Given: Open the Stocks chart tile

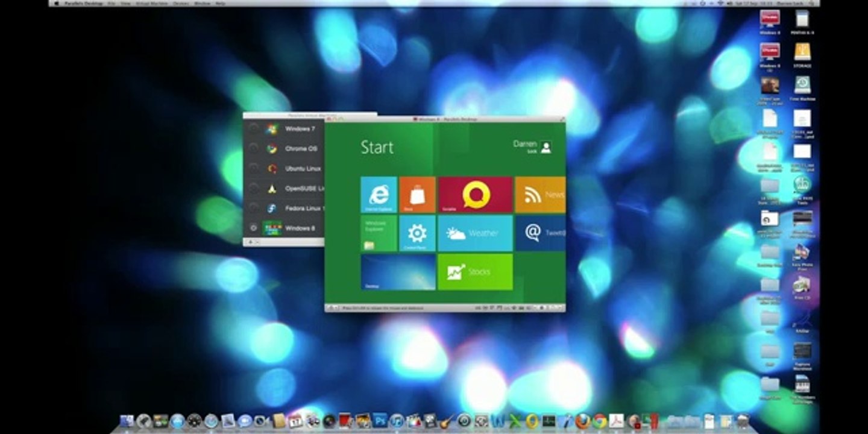Looking at the screenshot, I should coord(476,272).
